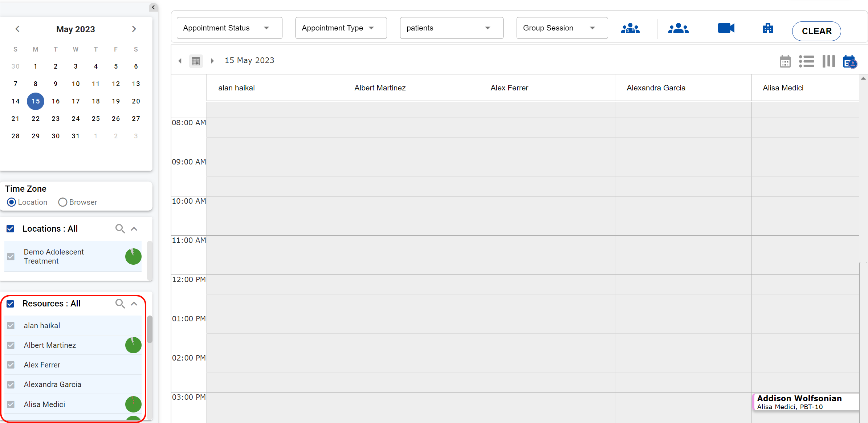Image resolution: width=868 pixels, height=423 pixels.
Task: Click the building location filter icon
Action: [x=768, y=28]
